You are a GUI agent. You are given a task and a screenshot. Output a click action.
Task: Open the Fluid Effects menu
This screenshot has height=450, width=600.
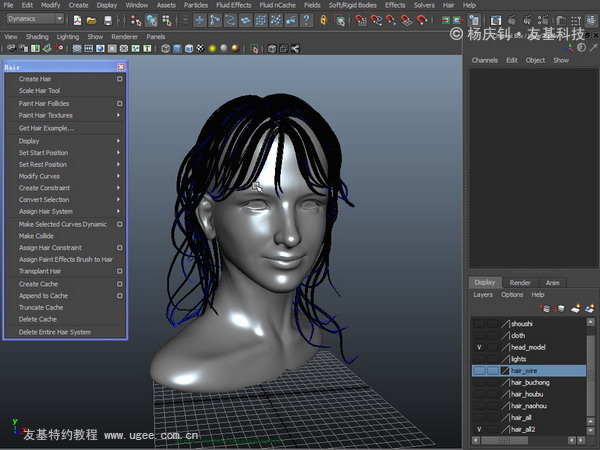(233, 5)
